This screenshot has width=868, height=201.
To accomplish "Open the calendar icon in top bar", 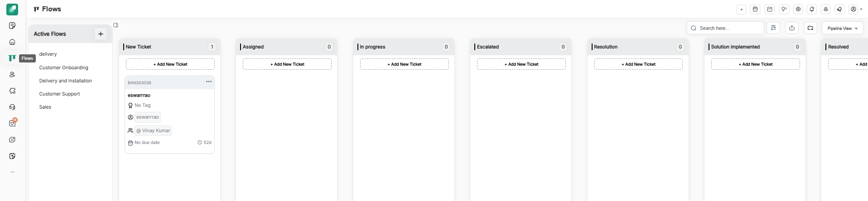I will click(755, 9).
